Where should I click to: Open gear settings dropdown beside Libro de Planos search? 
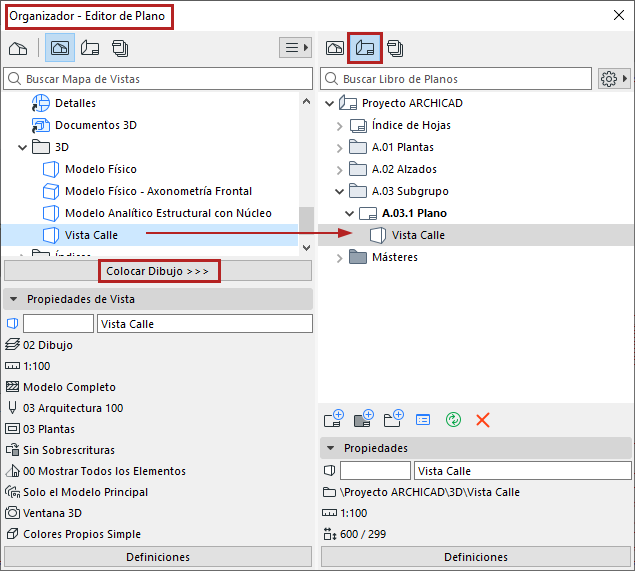[614, 79]
